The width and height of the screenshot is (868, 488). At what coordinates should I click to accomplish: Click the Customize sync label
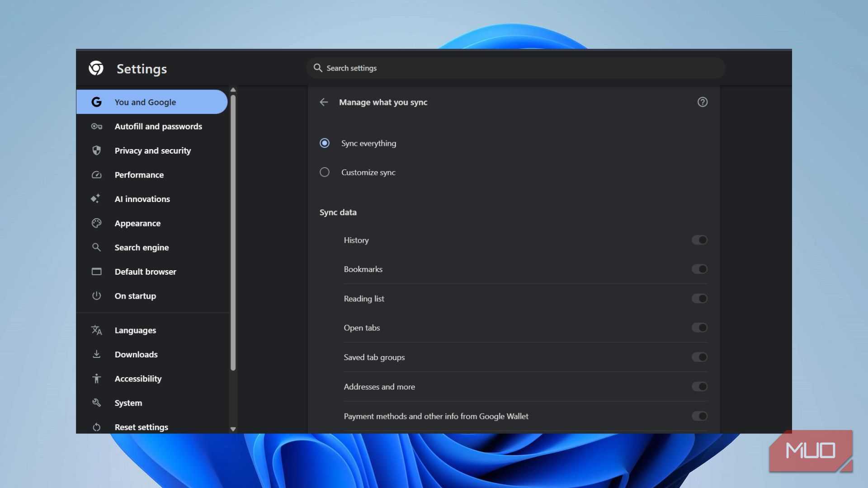point(368,172)
